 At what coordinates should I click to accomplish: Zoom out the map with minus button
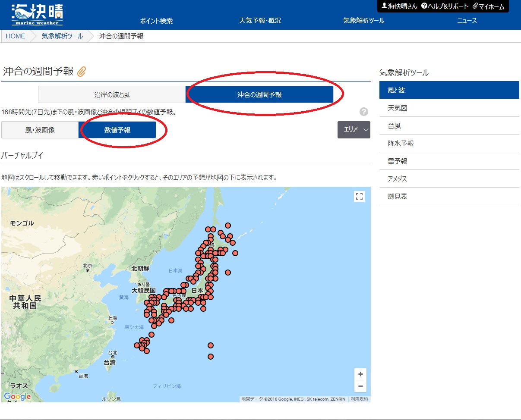pyautogui.click(x=360, y=386)
